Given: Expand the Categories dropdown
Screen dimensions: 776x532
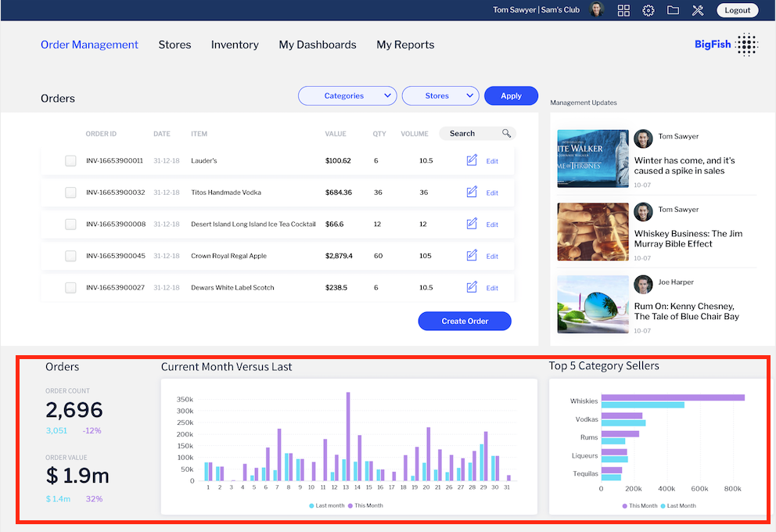Looking at the screenshot, I should point(347,95).
